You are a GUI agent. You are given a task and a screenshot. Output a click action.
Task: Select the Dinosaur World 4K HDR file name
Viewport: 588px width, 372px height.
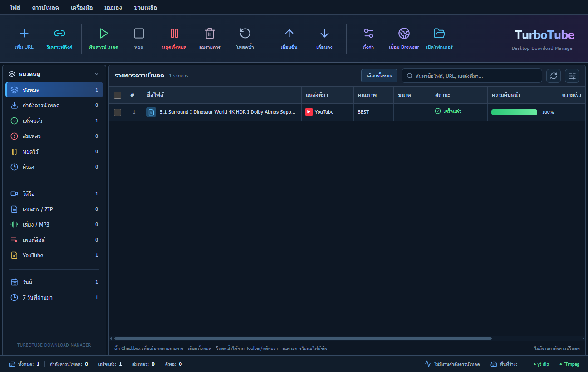pos(227,112)
